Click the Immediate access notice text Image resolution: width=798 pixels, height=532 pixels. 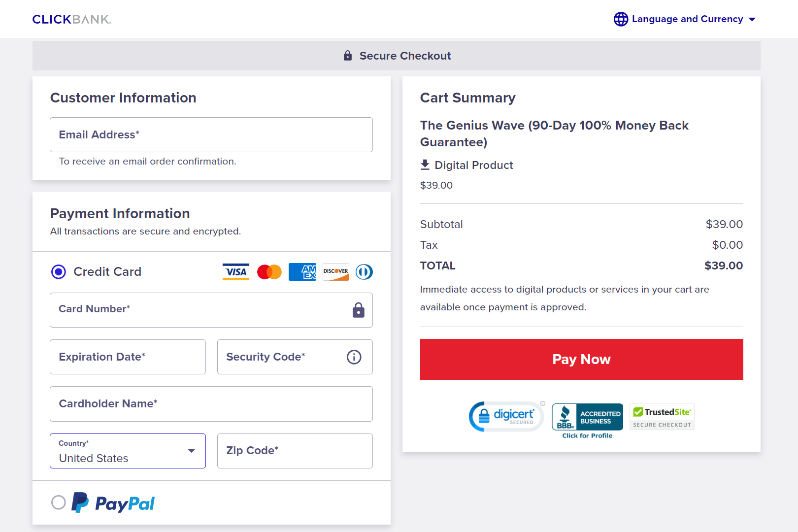tap(565, 298)
